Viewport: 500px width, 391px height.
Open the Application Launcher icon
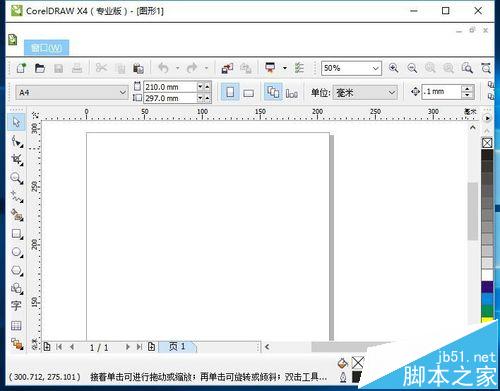click(270, 68)
